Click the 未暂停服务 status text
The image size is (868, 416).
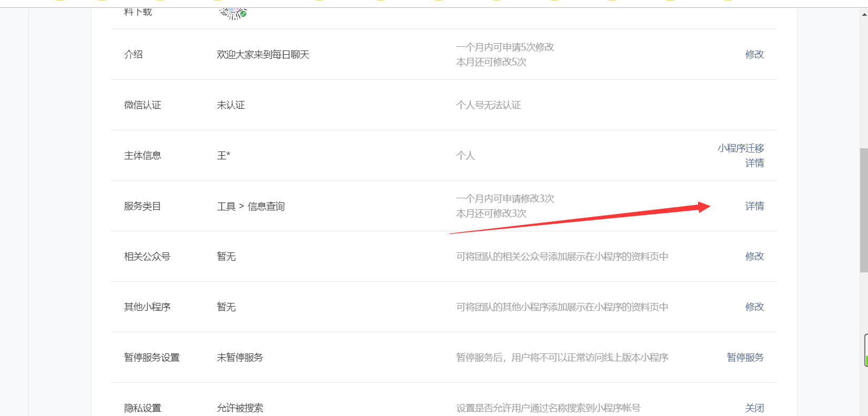coord(240,358)
